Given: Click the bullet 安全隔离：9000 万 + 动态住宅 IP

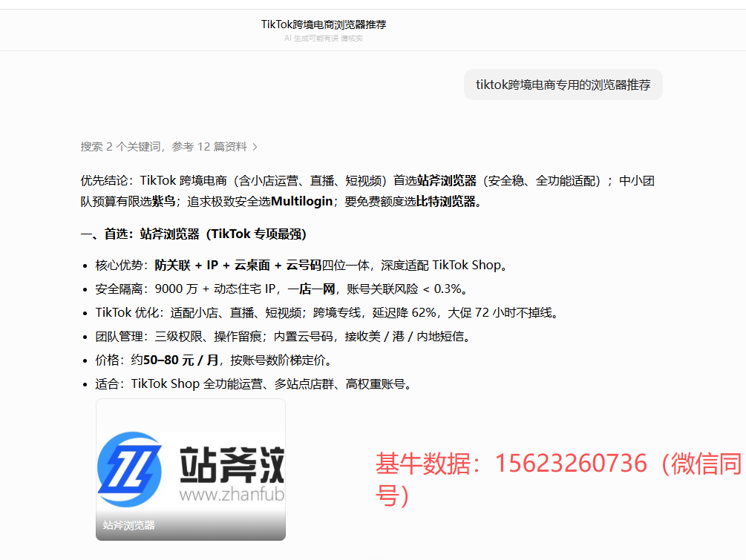Looking at the screenshot, I should click(282, 289).
